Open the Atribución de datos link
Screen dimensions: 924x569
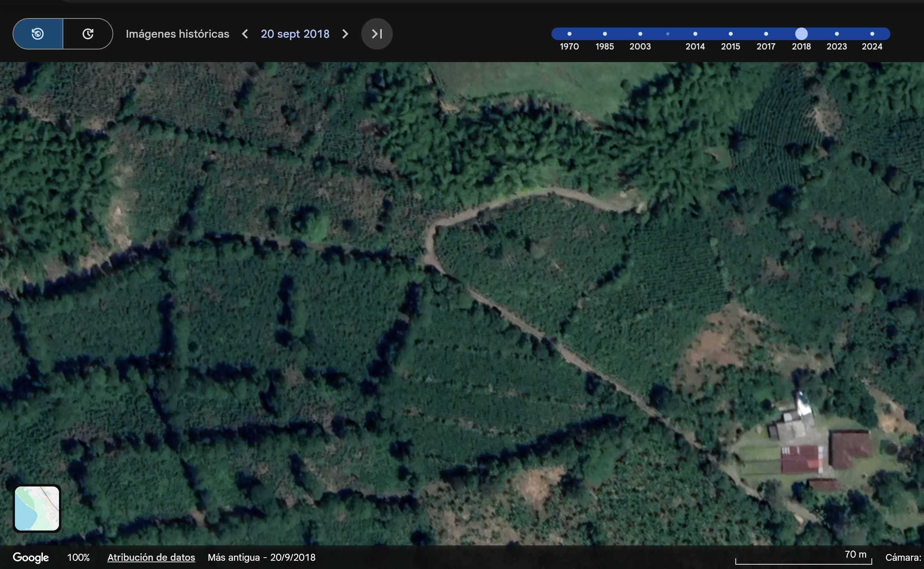click(151, 557)
